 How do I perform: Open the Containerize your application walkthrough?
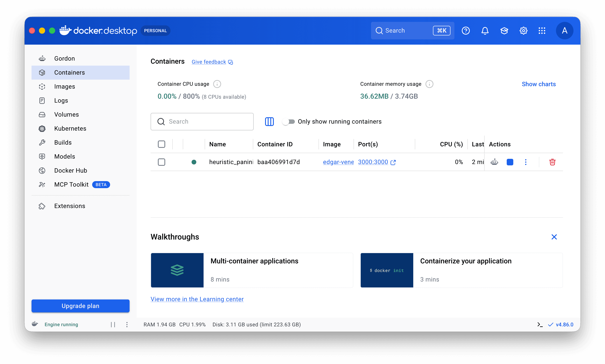click(461, 270)
